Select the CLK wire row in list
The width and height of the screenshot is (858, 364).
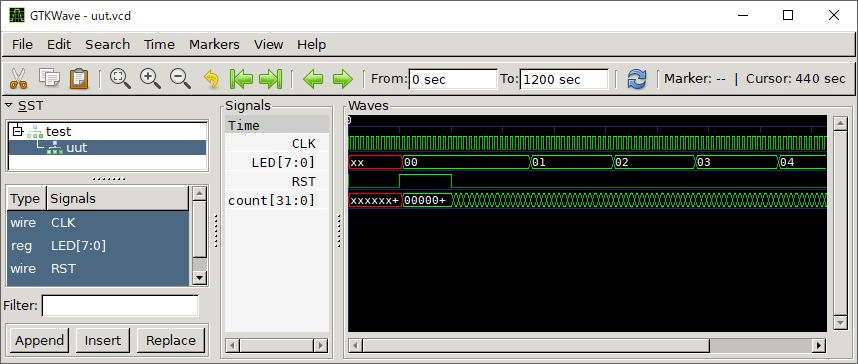click(x=98, y=223)
